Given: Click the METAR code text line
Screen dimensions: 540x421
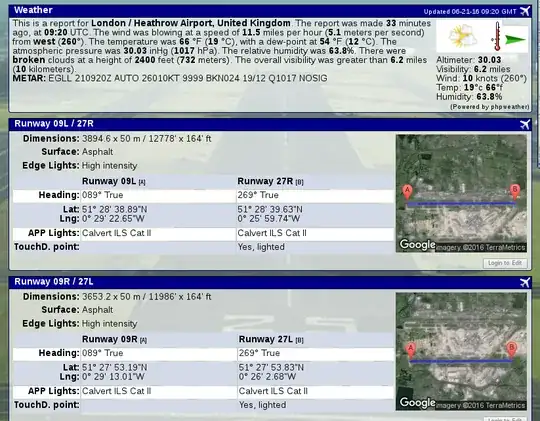Looking at the screenshot, I should click(170, 78).
